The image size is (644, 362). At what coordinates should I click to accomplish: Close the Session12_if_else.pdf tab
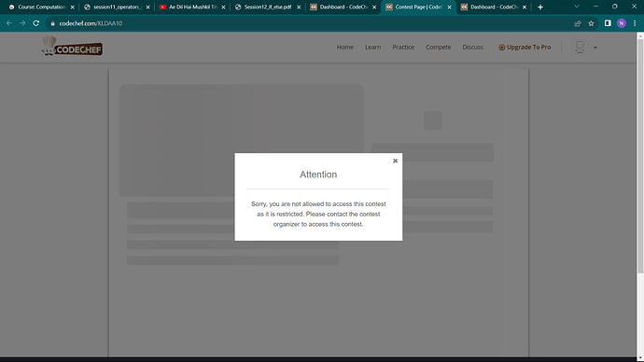point(299,7)
